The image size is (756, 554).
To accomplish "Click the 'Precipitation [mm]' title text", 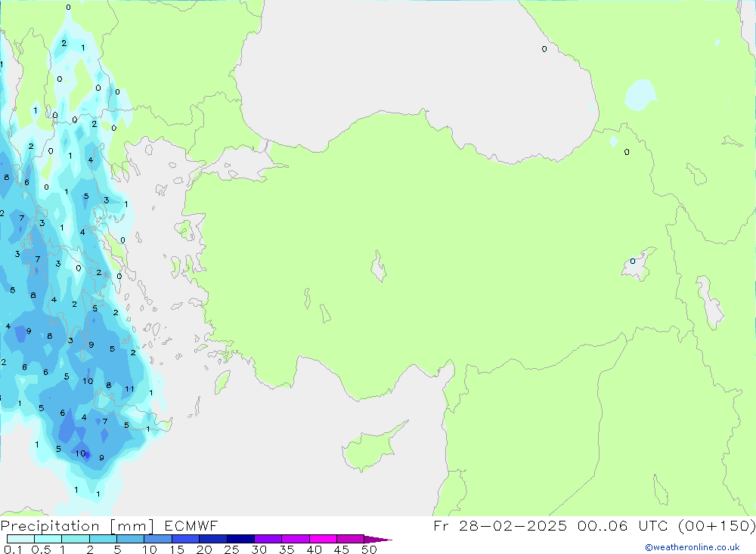I will (x=77, y=525).
